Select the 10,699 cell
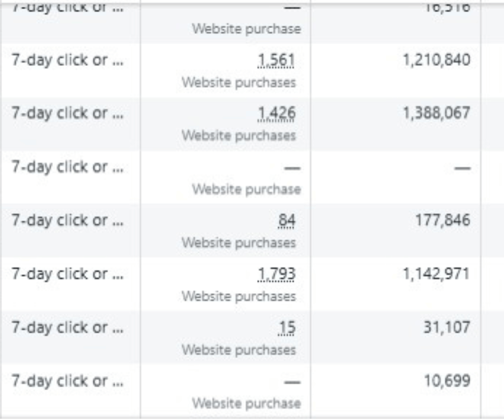The height and width of the screenshot is (420, 504). pos(446,381)
